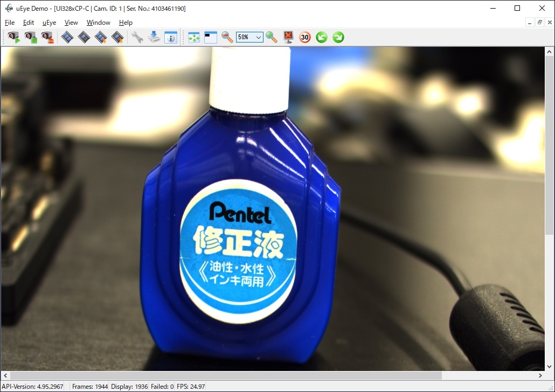Click the window display mode icon

211,37
